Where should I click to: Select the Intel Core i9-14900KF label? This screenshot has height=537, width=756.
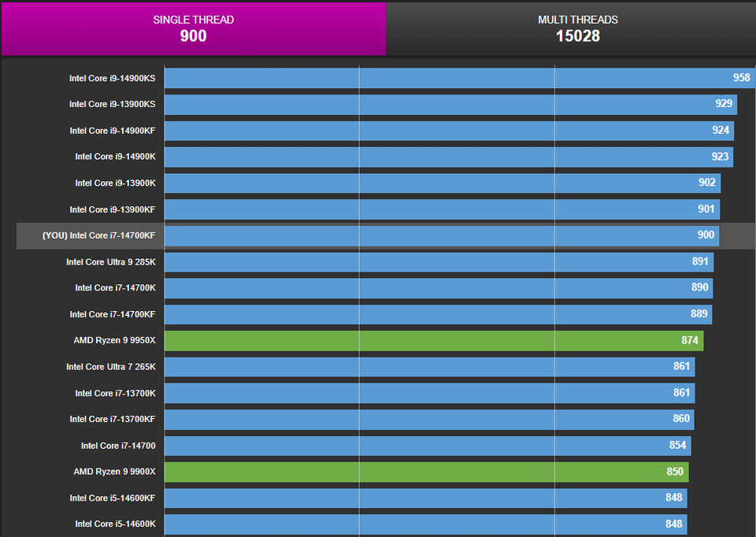point(113,131)
